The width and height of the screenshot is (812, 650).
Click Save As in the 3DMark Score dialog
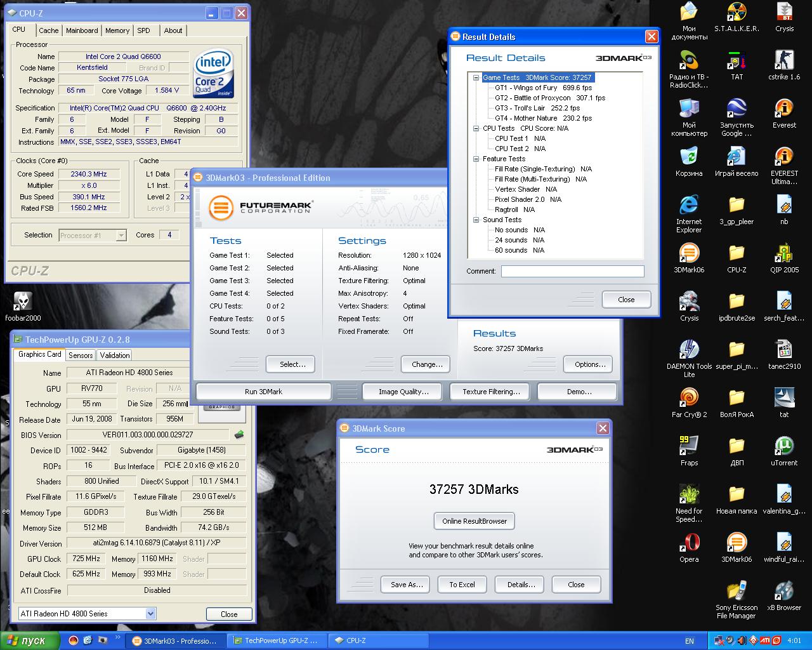[407, 585]
